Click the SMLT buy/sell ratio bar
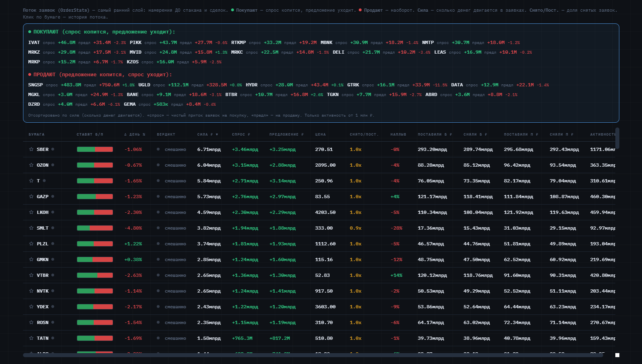The height and width of the screenshot is (364, 642). click(95, 228)
